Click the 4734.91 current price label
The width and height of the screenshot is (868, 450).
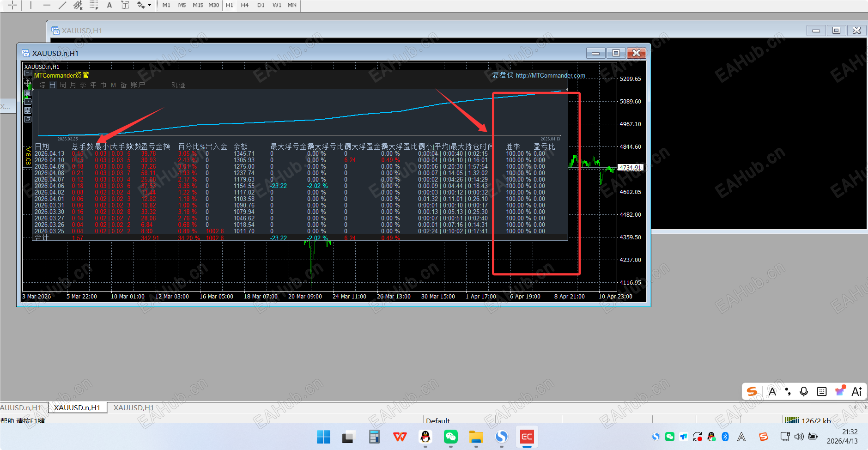point(630,168)
